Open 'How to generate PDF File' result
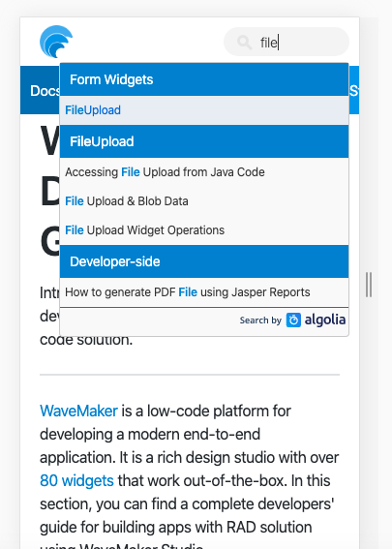Image resolution: width=392 pixels, height=549 pixels. [204, 292]
